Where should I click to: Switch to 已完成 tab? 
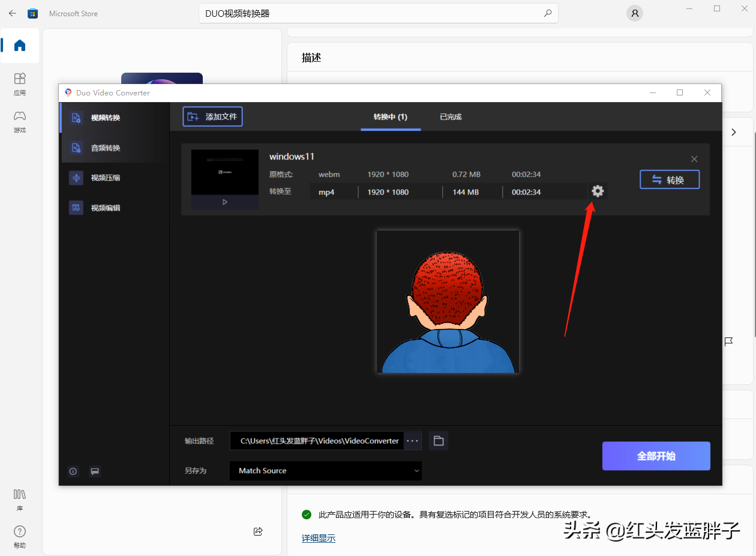[451, 117]
